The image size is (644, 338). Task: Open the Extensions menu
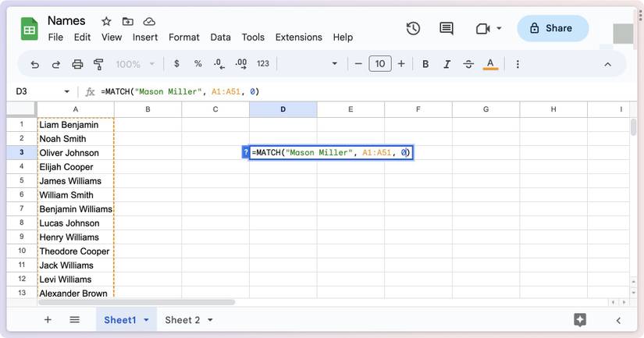(298, 37)
